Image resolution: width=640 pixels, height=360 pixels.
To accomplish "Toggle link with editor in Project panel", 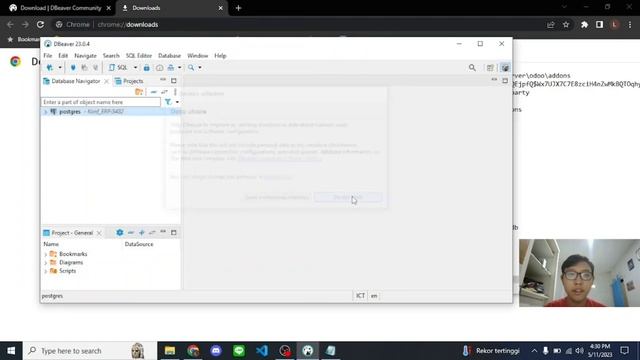I will pos(152,233).
